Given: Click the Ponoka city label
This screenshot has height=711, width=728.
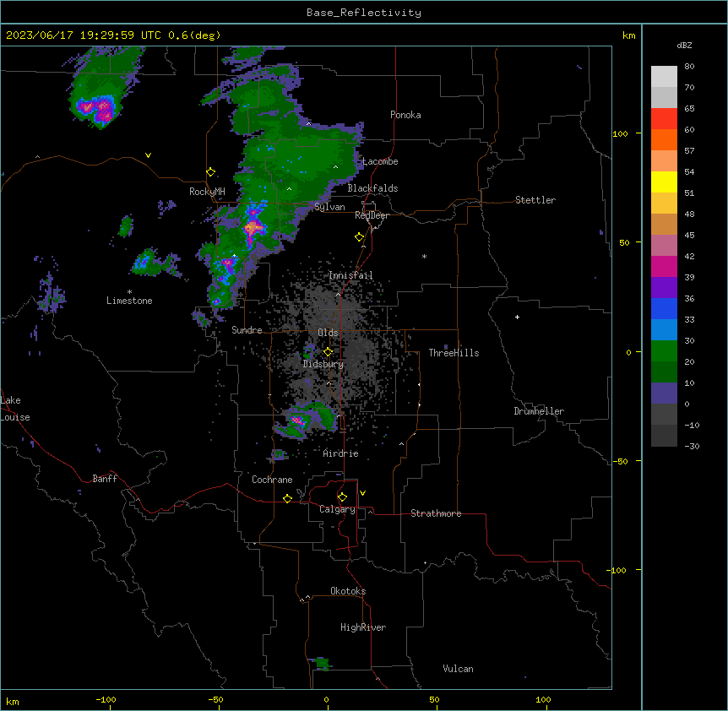Looking at the screenshot, I should pyautogui.click(x=405, y=115).
